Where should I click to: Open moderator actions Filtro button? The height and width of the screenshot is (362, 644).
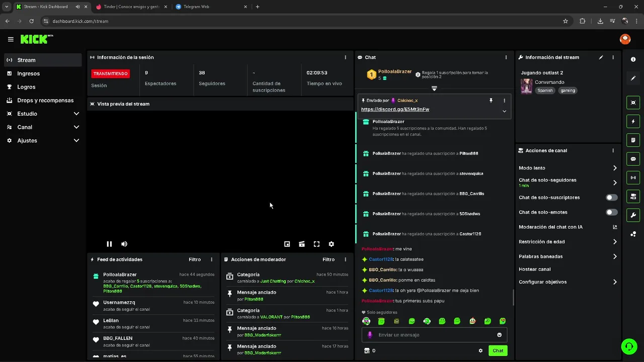[x=329, y=259]
